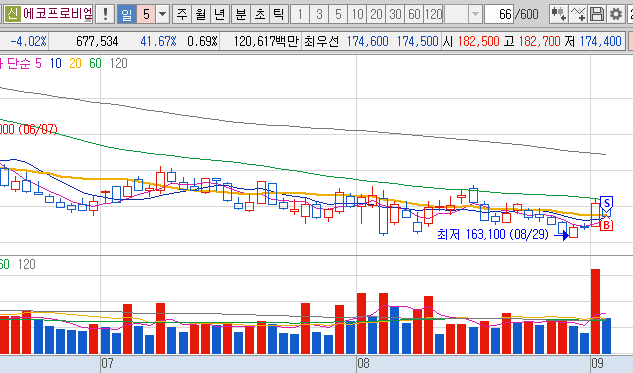
Task: Click the 120 volume moving average label
Action: tap(27, 264)
